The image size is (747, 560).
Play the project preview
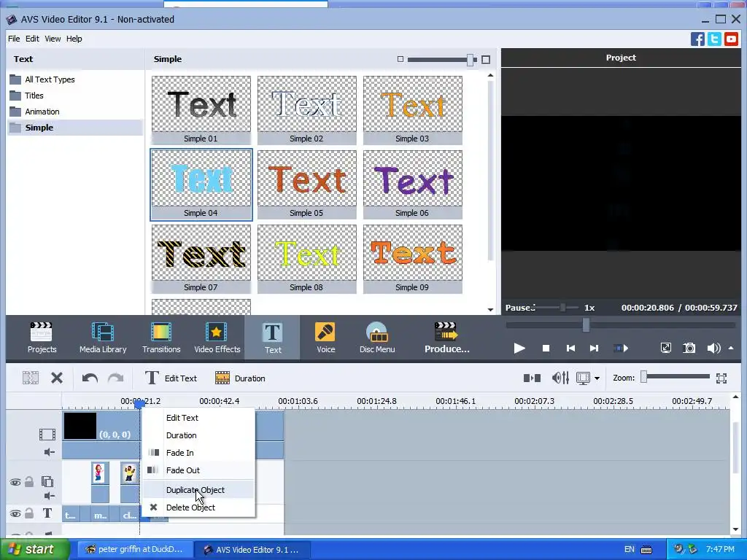519,348
